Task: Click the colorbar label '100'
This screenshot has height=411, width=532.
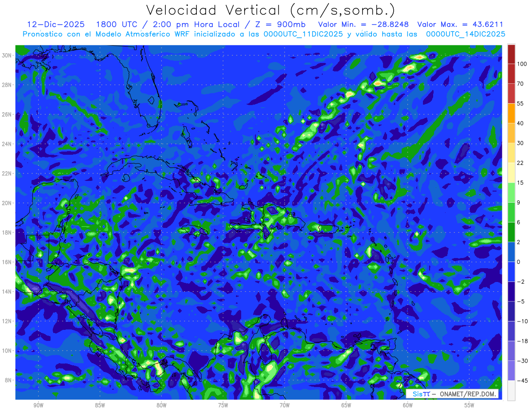Action: point(522,64)
